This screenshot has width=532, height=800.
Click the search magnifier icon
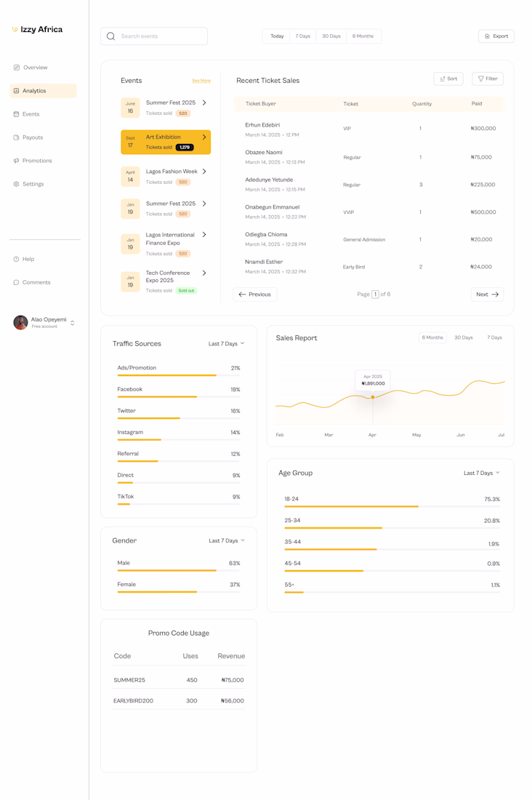pyautogui.click(x=110, y=36)
